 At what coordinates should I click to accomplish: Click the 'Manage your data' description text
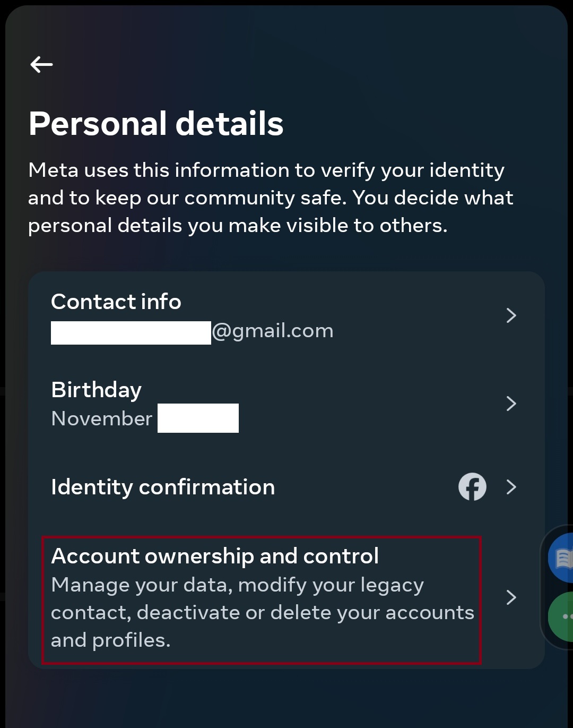[237, 585]
